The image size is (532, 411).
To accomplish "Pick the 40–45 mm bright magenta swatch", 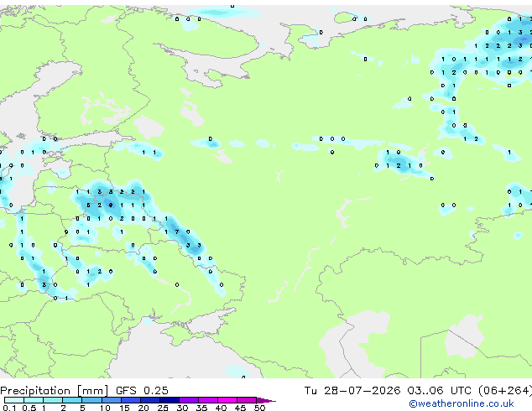I will pos(227,400).
